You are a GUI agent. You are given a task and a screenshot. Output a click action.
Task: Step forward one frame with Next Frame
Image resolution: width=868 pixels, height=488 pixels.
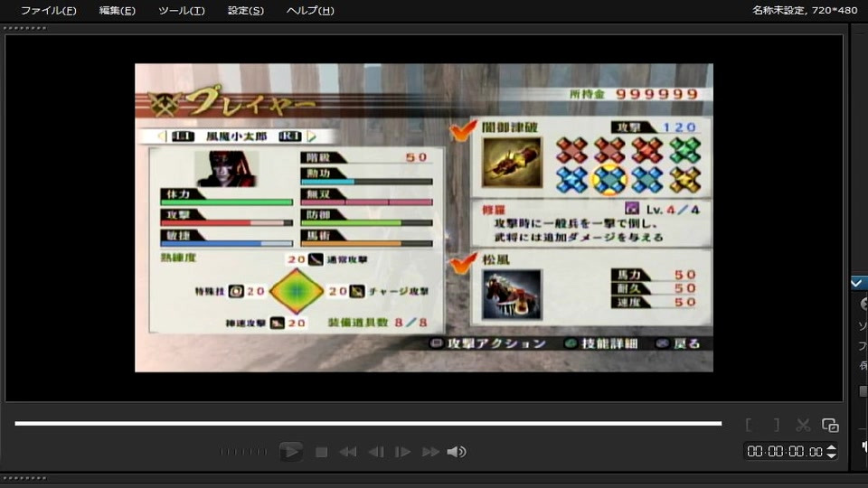click(402, 452)
